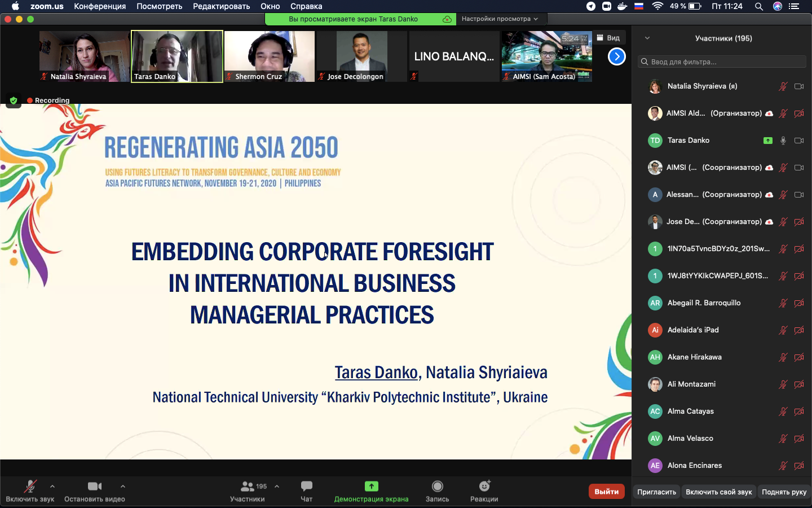The width and height of the screenshot is (812, 508).
Task: Open Справка menu
Action: pyautogui.click(x=306, y=6)
